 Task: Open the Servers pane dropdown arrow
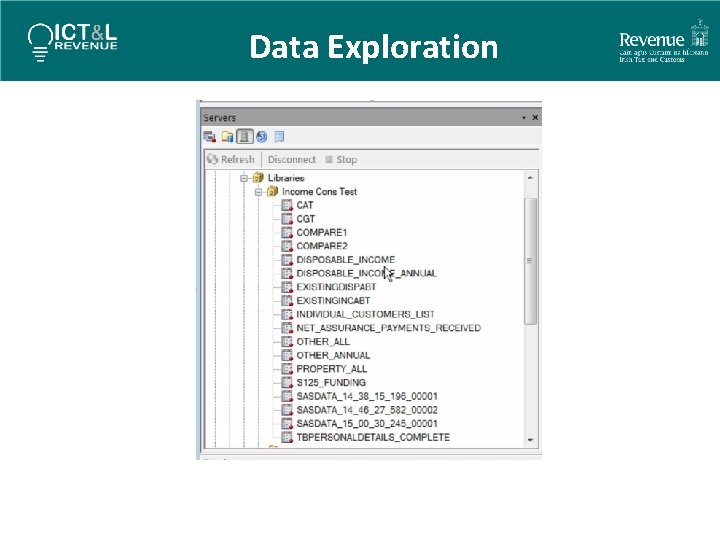pos(523,118)
